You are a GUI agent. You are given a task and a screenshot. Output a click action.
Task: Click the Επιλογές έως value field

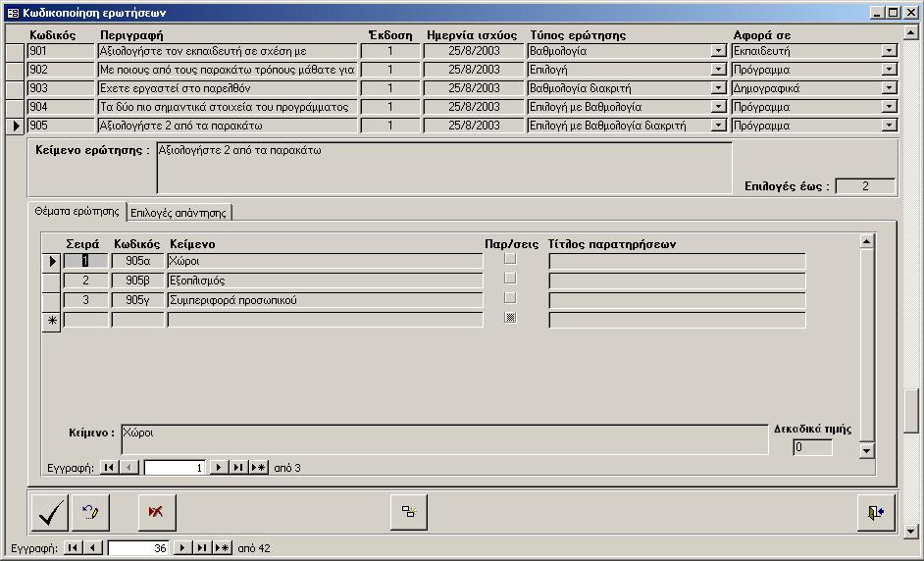point(865,186)
